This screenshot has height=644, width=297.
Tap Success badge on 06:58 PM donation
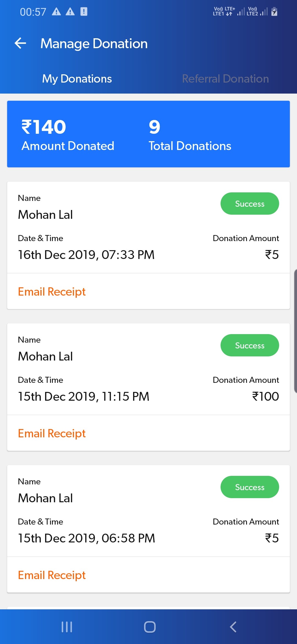tap(250, 487)
